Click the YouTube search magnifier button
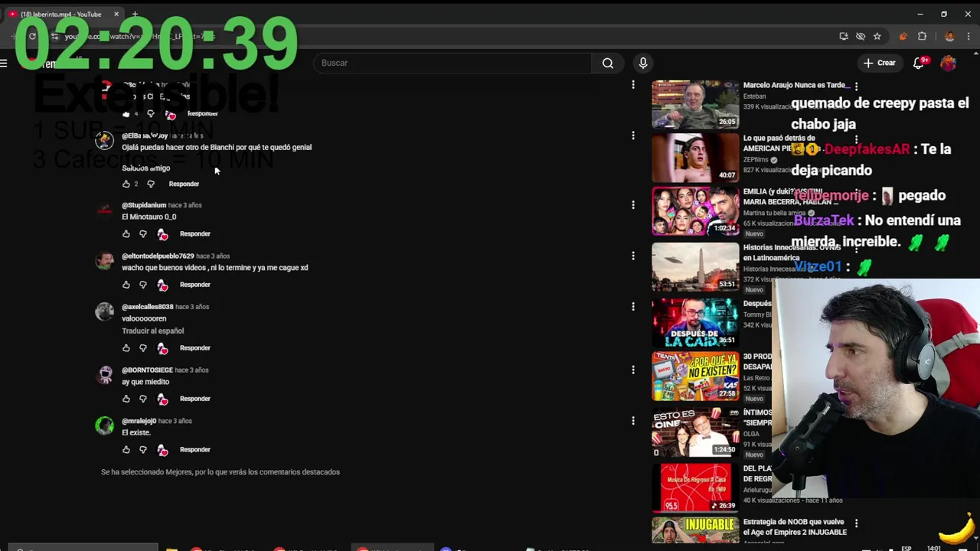 [x=608, y=63]
